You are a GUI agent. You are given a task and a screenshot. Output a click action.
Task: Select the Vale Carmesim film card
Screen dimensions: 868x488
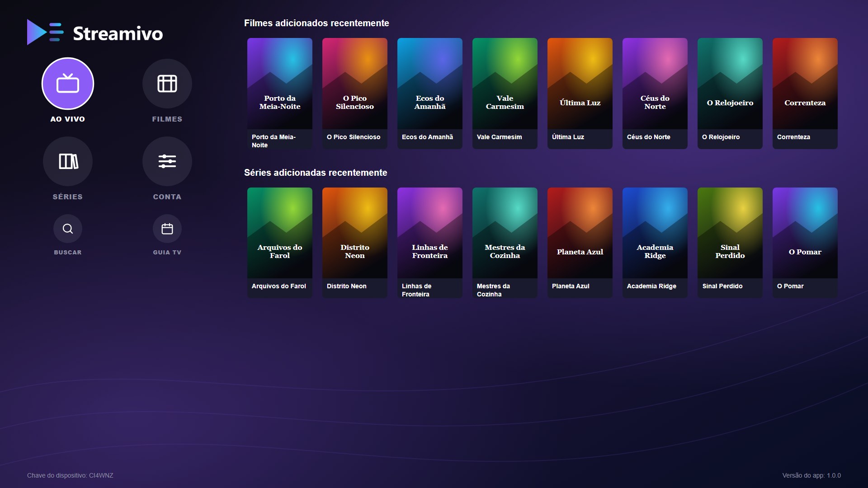pos(505,84)
